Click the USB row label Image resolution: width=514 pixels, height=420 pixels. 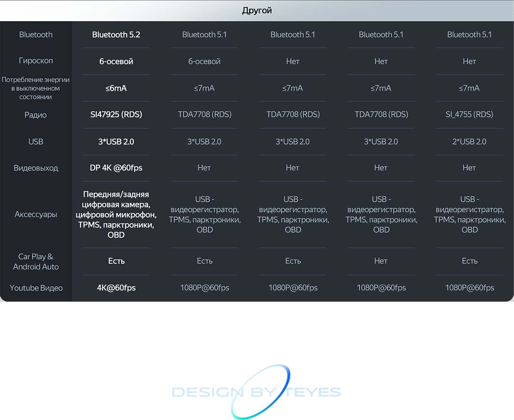coord(36,142)
